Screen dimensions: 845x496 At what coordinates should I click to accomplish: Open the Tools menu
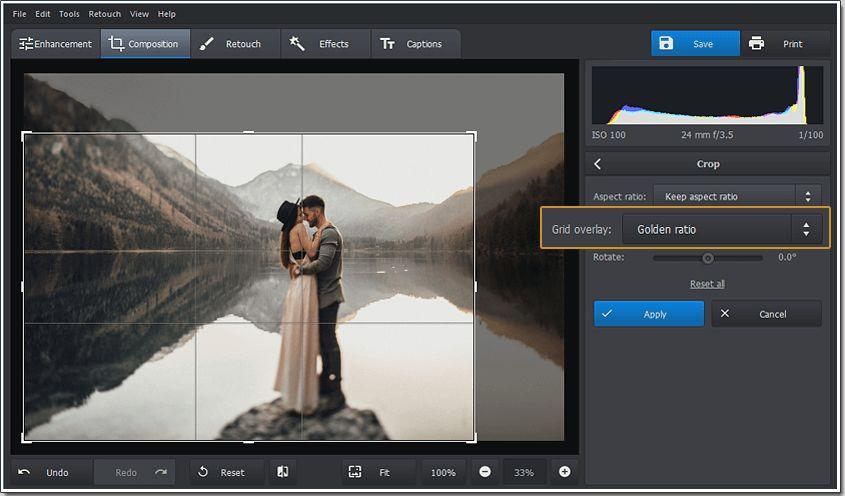pos(69,14)
